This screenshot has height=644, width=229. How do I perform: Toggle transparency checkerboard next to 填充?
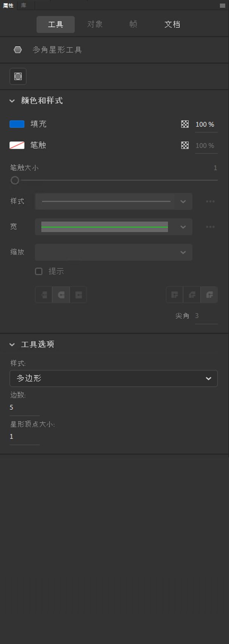point(184,124)
